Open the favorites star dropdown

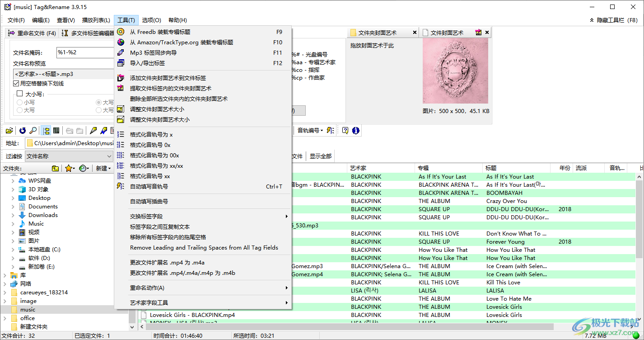tap(70, 168)
